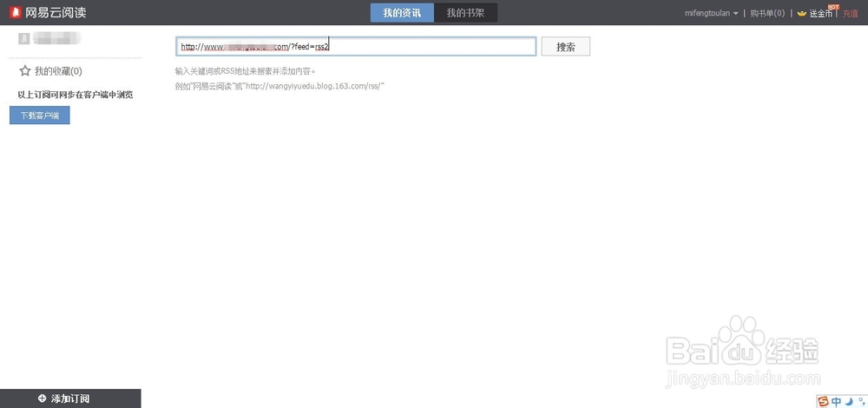Image resolution: width=868 pixels, height=408 pixels.
Task: Switch to the 我的书架 tab
Action: 465,13
